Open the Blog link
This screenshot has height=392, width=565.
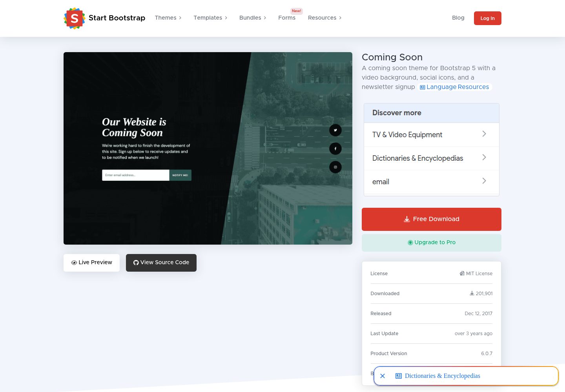(x=458, y=18)
